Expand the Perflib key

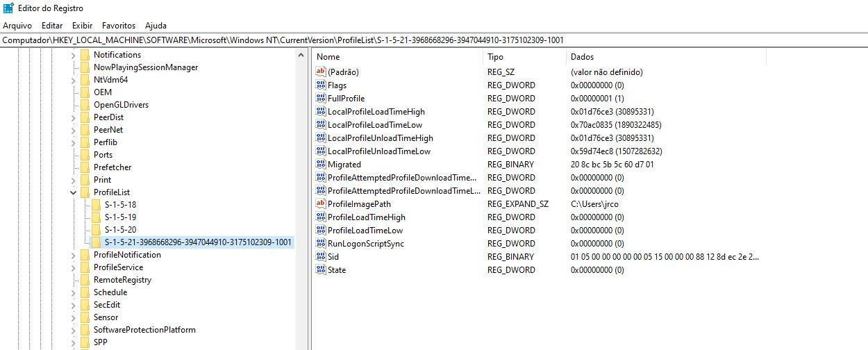(74, 142)
